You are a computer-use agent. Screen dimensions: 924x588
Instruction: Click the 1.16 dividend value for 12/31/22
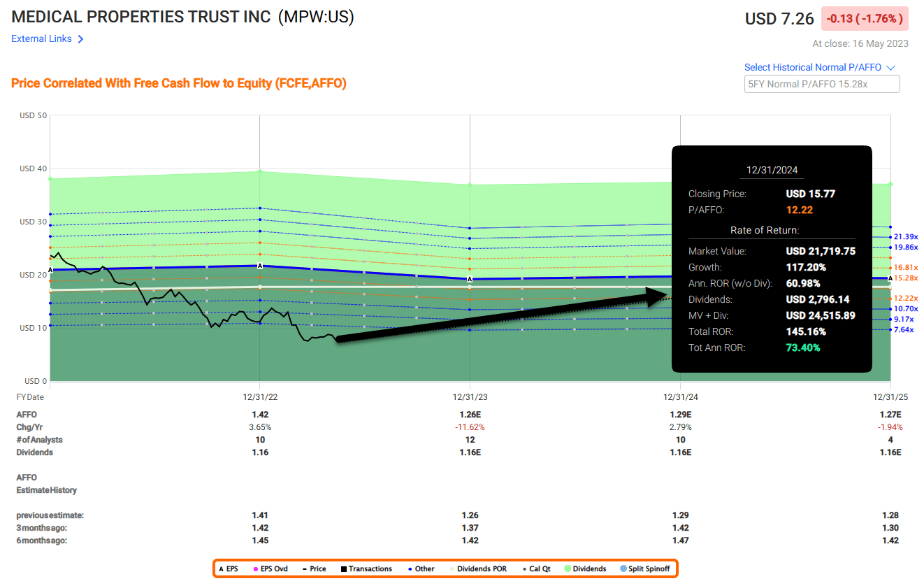pyautogui.click(x=260, y=452)
